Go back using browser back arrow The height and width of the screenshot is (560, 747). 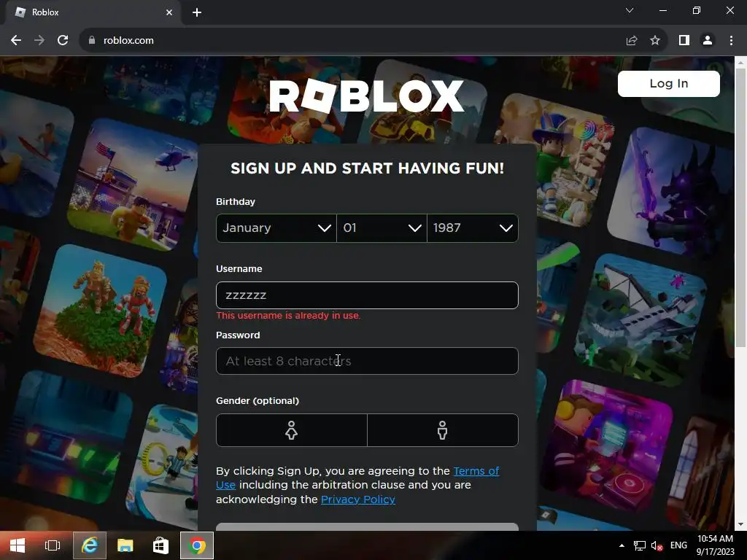pyautogui.click(x=16, y=41)
